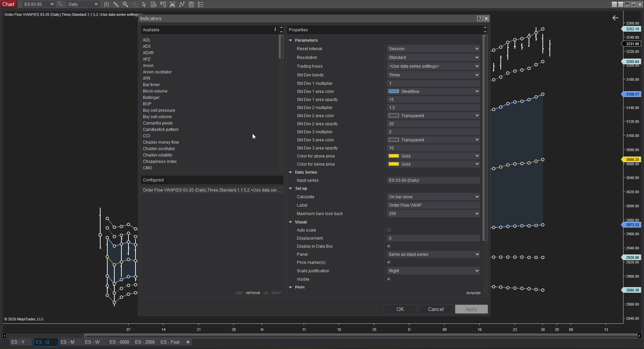Viewport: 644px width, 349px height.
Task: Click the SteelBlue Std Dev 1 swatch
Action: tap(394, 92)
